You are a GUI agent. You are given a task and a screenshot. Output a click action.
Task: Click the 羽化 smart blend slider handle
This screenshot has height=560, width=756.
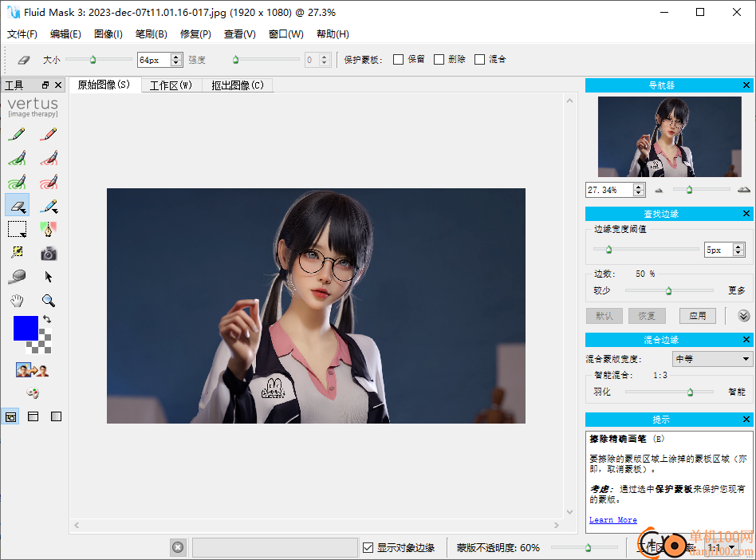690,392
